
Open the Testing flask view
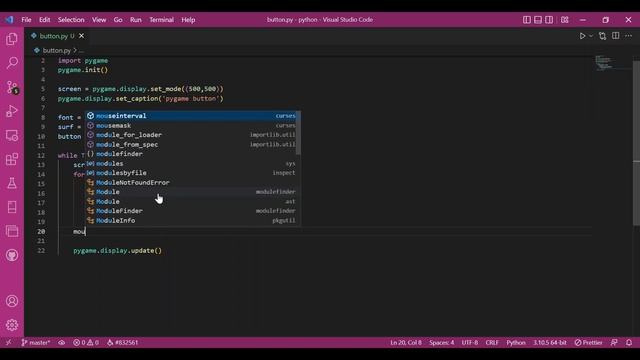pyautogui.click(x=12, y=183)
